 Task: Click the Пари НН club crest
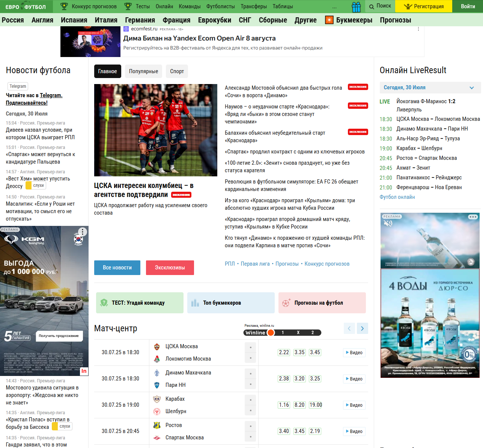157,385
